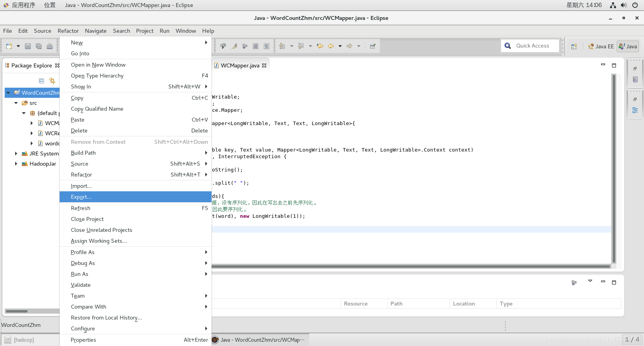
Task: Click the editor vertical scrollbar
Action: tap(614, 168)
